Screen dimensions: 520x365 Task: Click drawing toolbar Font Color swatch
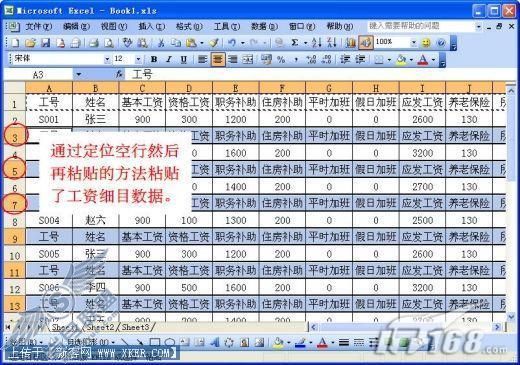[x=322, y=342]
